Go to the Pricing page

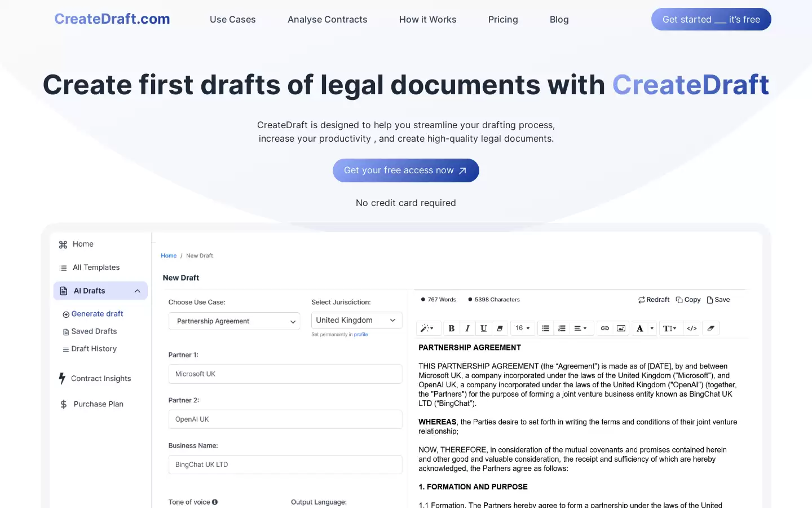tap(503, 19)
